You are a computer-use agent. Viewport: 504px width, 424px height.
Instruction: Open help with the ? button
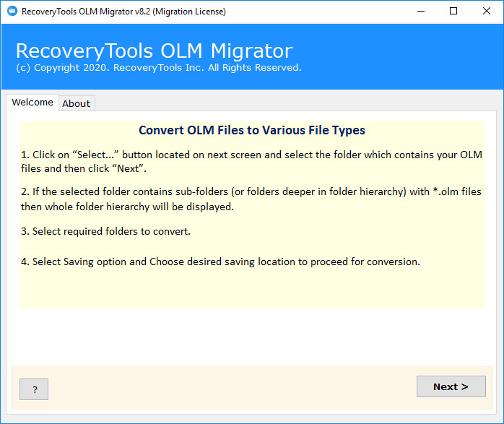click(x=34, y=389)
